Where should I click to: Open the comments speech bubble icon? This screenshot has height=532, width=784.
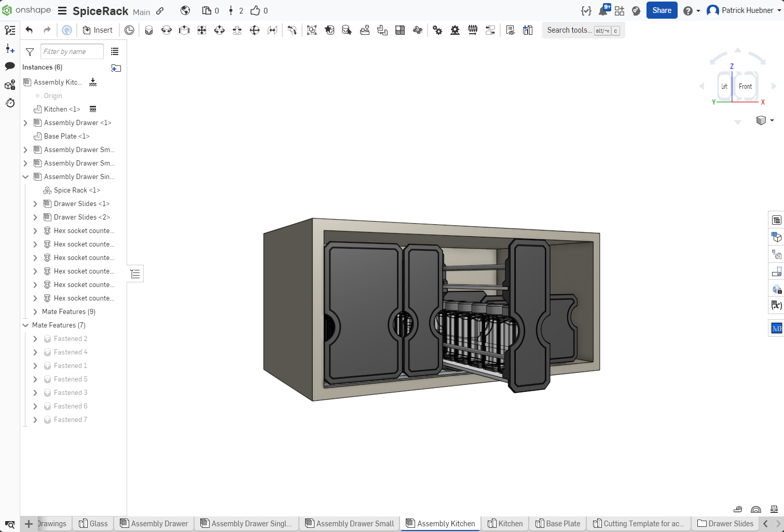click(10, 66)
